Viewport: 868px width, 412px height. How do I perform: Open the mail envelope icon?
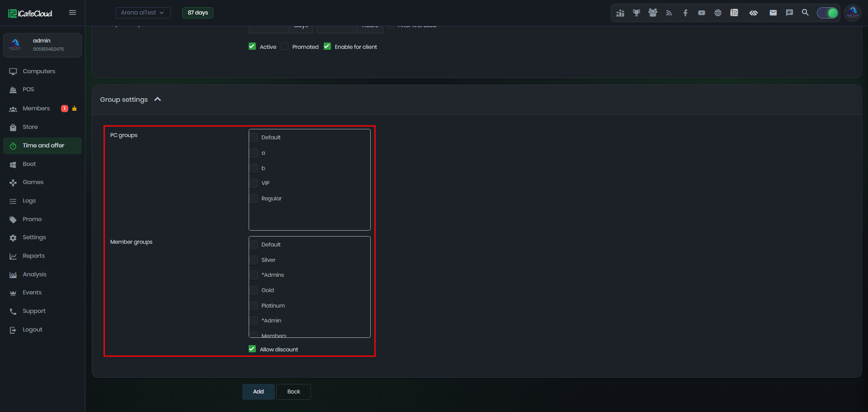[773, 13]
